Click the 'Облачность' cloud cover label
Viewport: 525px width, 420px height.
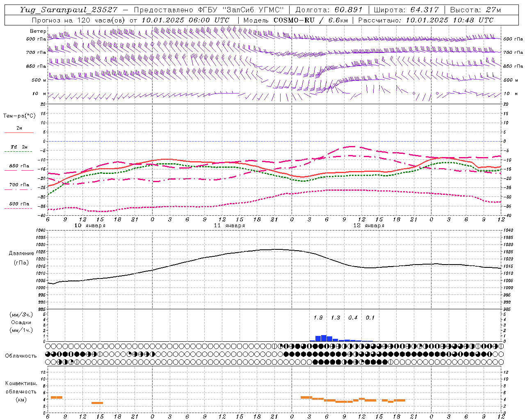(21, 356)
